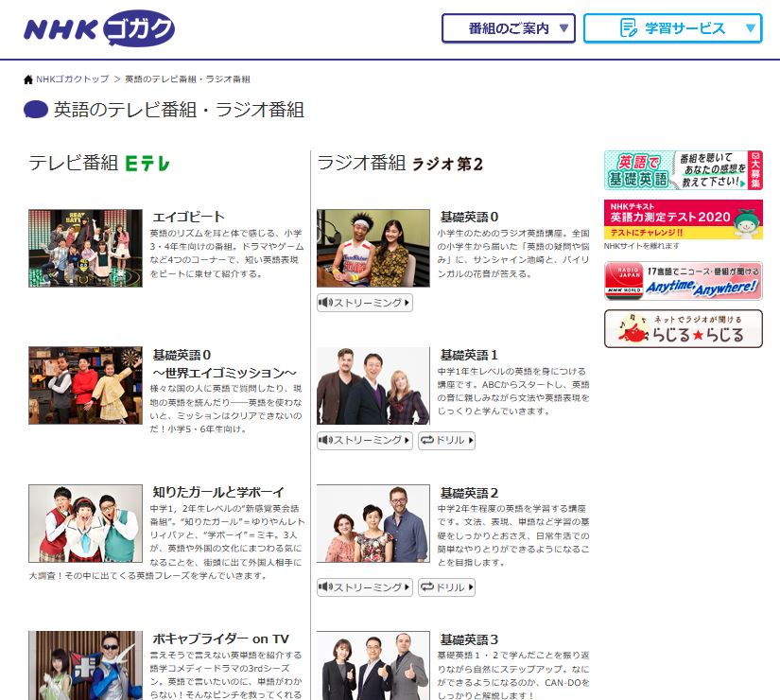
Task: Click the 英語力測定テスト 2020 banner
Action: point(683,219)
